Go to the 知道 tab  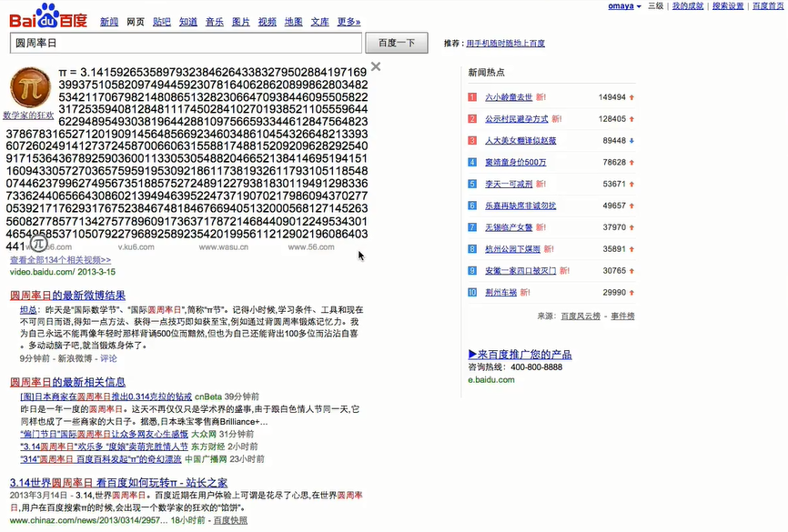[x=188, y=22]
